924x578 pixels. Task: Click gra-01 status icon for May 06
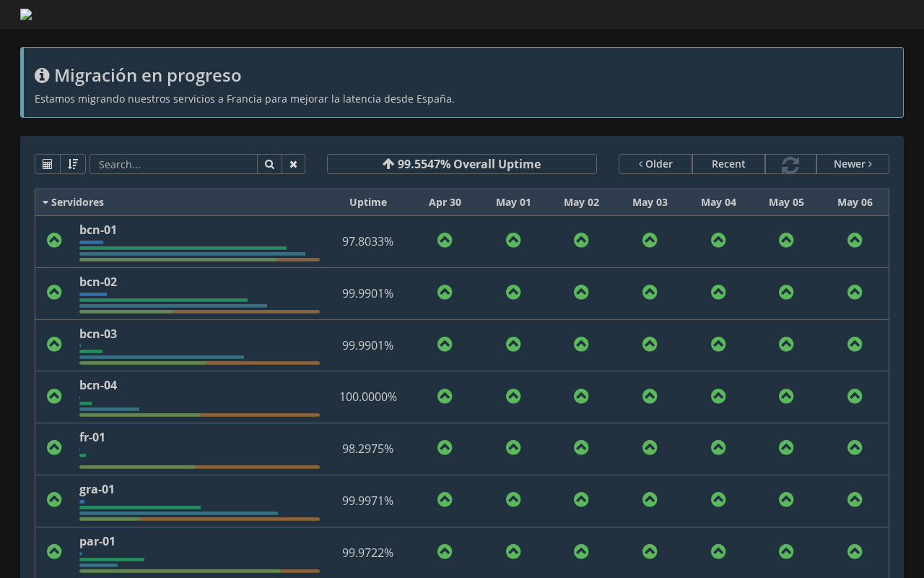(x=855, y=500)
